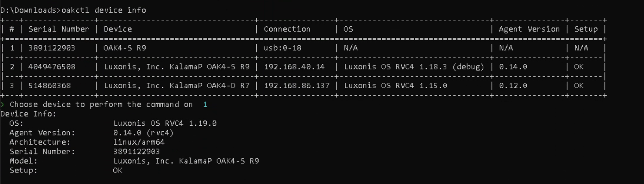Click the 'Device Info:' heading line
644x184 pixels.
tap(28, 114)
